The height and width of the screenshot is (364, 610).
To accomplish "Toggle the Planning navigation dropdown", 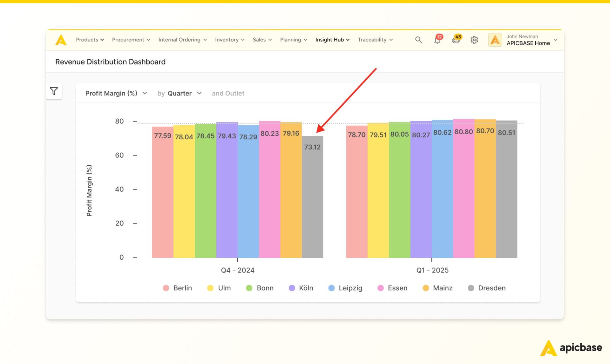I will point(292,39).
